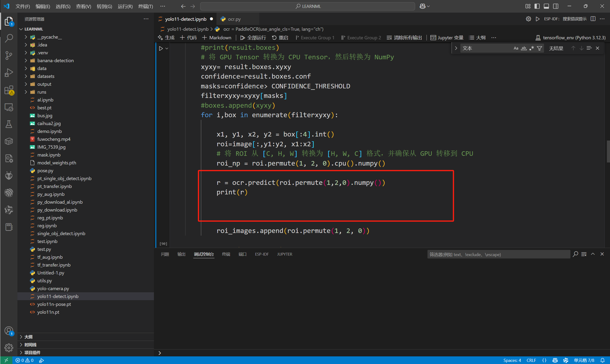
Task: Expand the banana-detection folder
Action: tap(56, 61)
